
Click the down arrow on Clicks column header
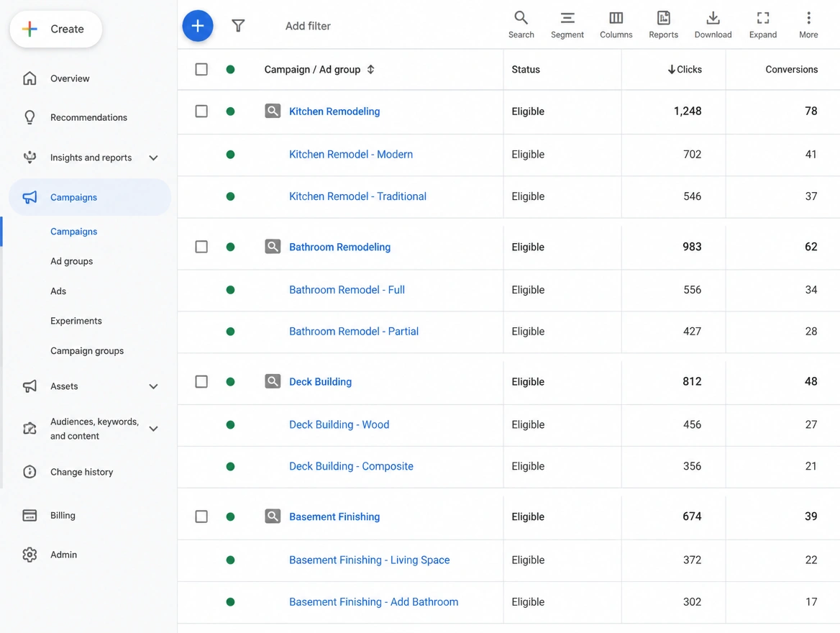671,69
